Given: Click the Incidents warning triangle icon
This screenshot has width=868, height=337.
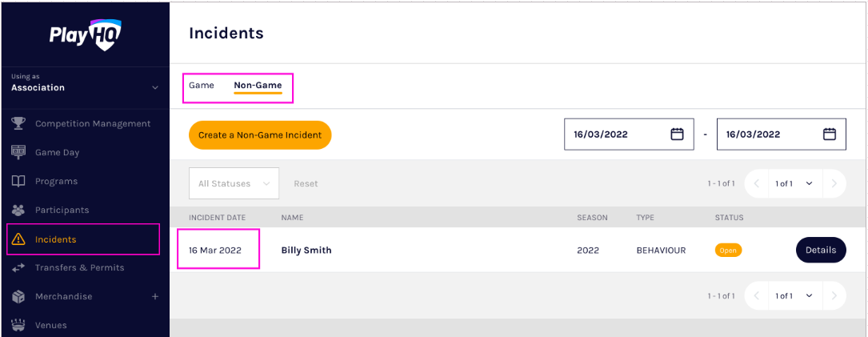Looking at the screenshot, I should (x=19, y=239).
